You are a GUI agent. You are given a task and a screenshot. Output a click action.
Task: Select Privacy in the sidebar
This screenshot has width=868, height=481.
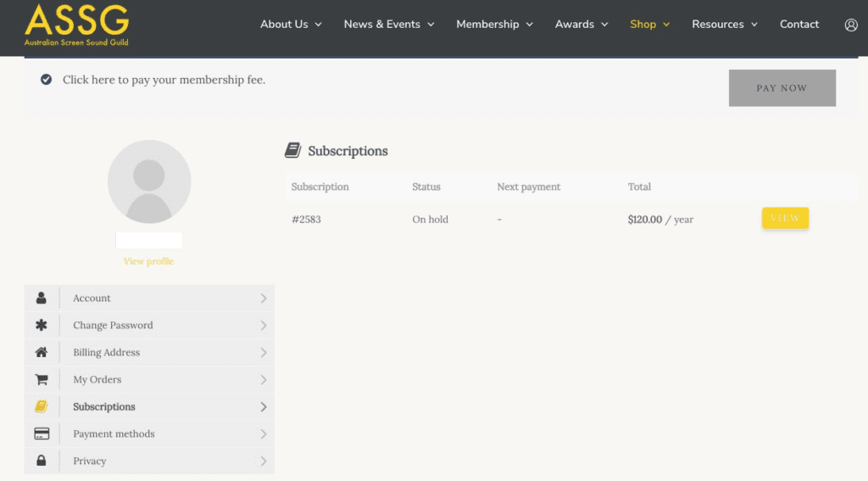tap(149, 461)
